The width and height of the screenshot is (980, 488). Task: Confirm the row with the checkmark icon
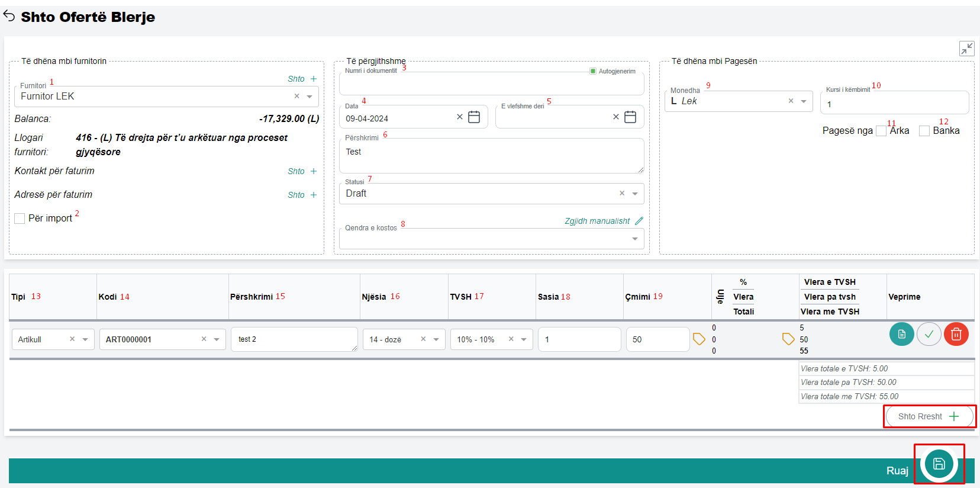[x=929, y=335]
